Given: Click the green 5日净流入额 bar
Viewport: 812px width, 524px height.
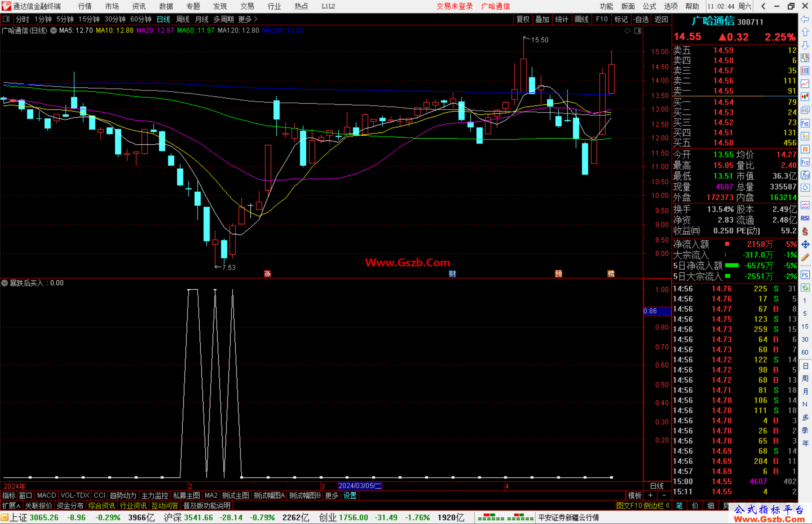Looking at the screenshot, I should point(732,266).
